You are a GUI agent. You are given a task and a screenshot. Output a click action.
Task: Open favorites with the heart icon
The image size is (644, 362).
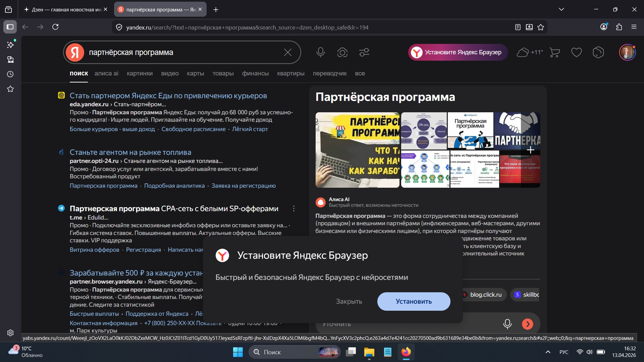click(x=576, y=52)
